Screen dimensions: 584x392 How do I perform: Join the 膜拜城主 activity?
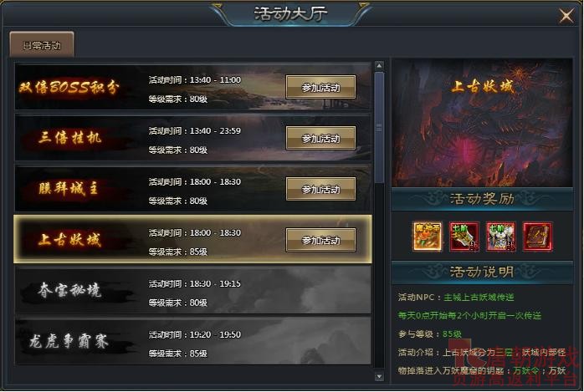tap(320, 189)
